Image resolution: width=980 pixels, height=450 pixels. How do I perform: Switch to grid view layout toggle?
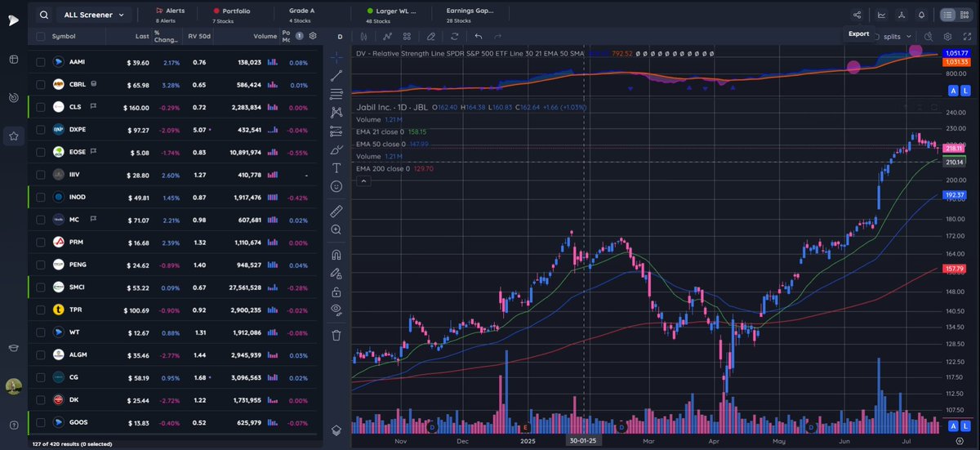pos(964,15)
